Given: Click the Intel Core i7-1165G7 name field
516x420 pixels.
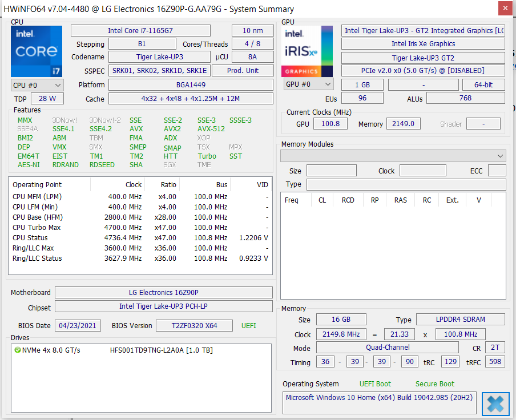Looking at the screenshot, I should coord(140,31).
